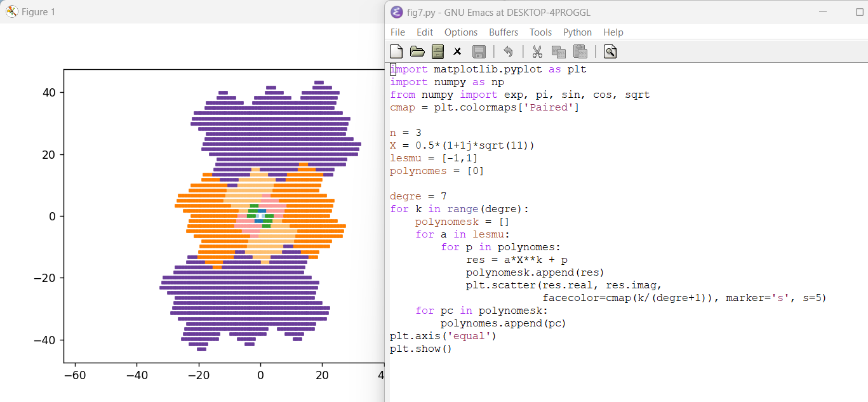Copy selection using toolbar copy icon
This screenshot has height=402, width=868.
(559, 51)
